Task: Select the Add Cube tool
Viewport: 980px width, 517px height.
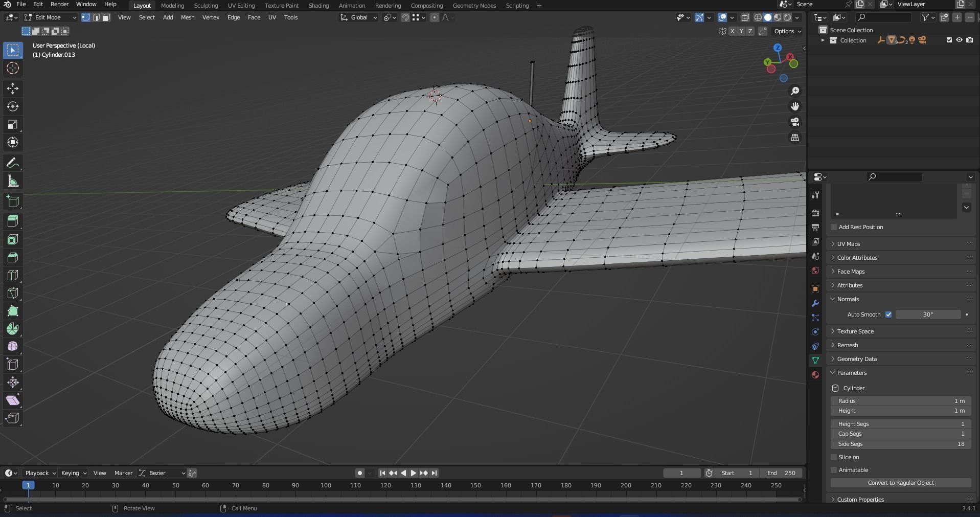Action: click(13, 201)
